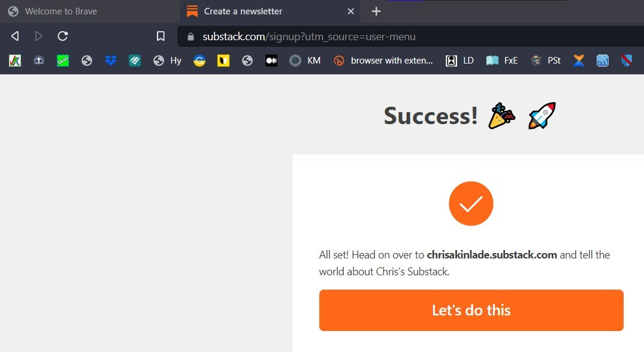Click the Success! heading

coord(431,116)
